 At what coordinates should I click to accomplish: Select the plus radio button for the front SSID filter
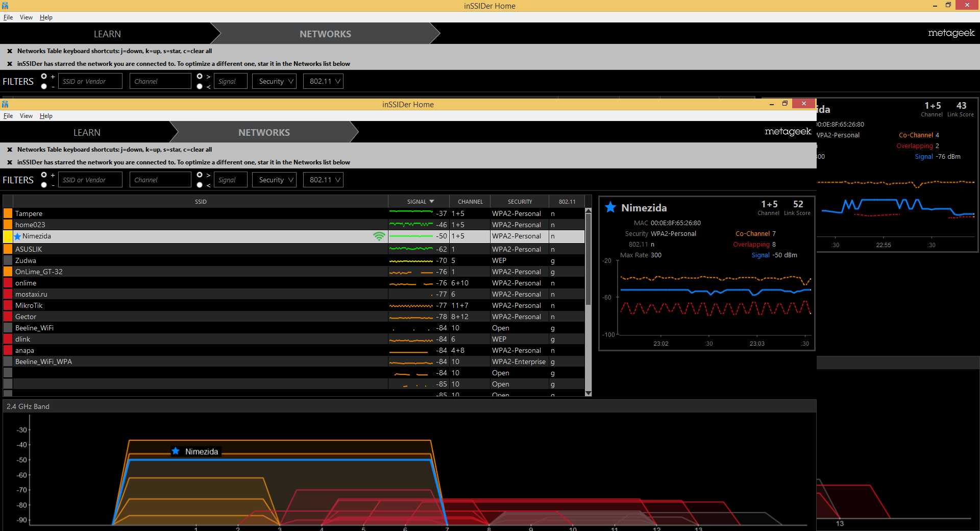point(44,175)
